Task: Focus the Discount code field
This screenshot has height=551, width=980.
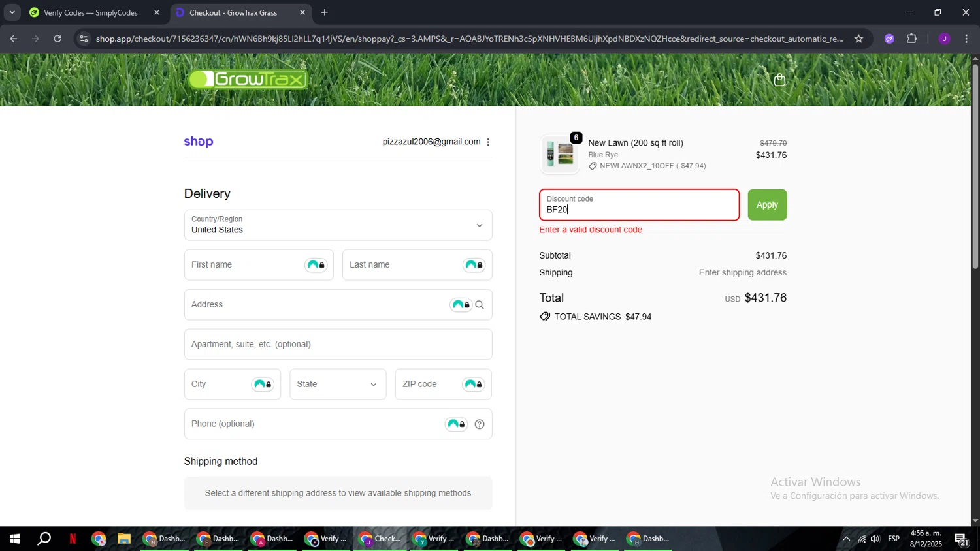Action: coord(639,205)
